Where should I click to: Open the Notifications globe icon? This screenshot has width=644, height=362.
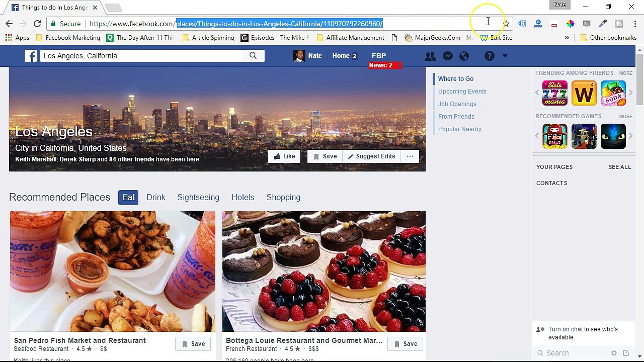pyautogui.click(x=464, y=56)
